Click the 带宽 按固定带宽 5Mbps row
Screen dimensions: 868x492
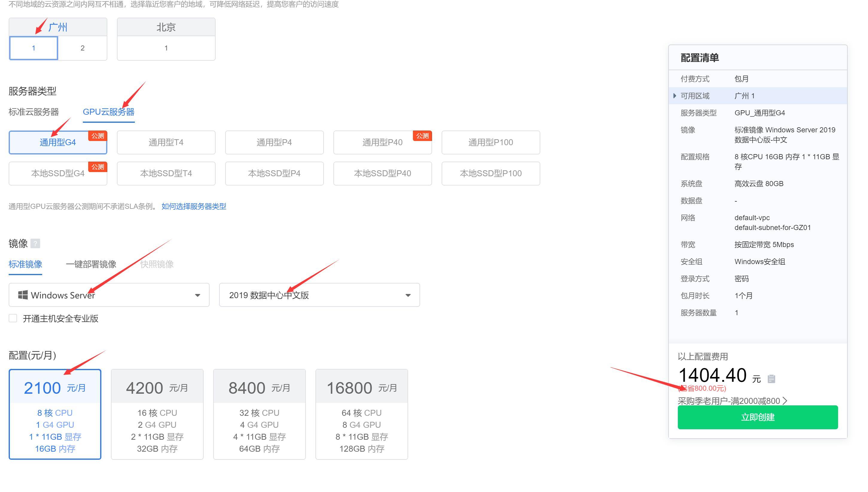point(757,245)
